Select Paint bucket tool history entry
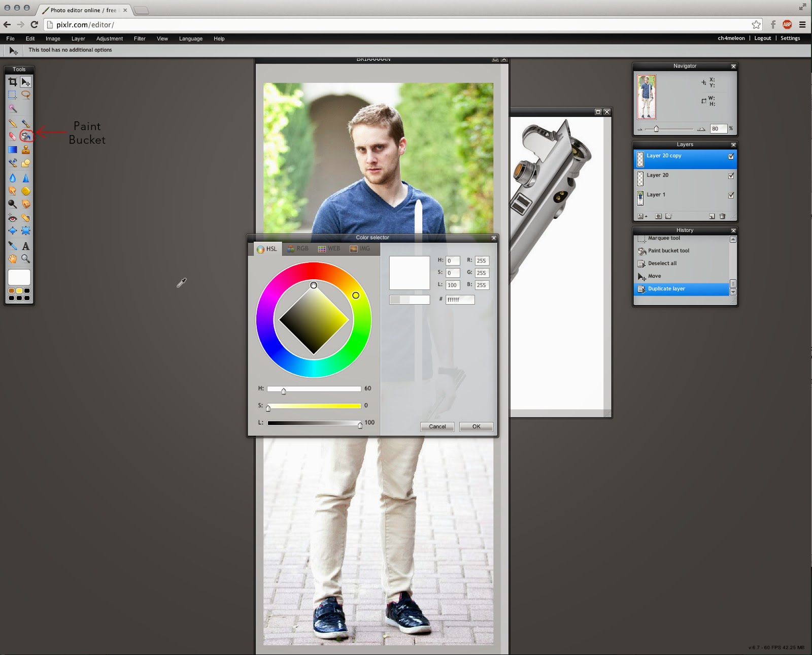This screenshot has width=812, height=655. (x=682, y=251)
